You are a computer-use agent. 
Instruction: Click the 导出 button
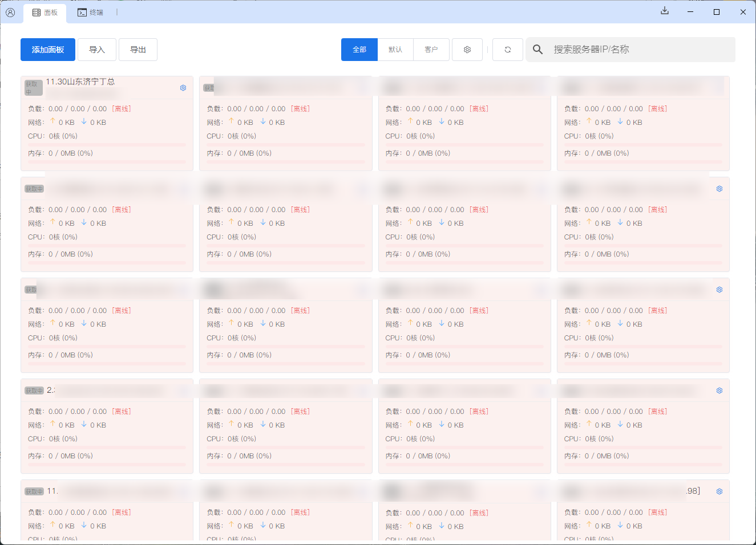[138, 50]
